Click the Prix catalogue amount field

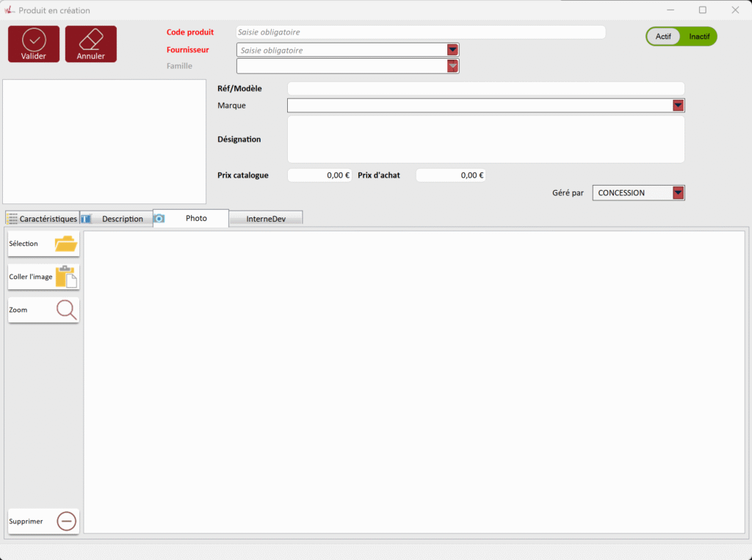point(319,175)
